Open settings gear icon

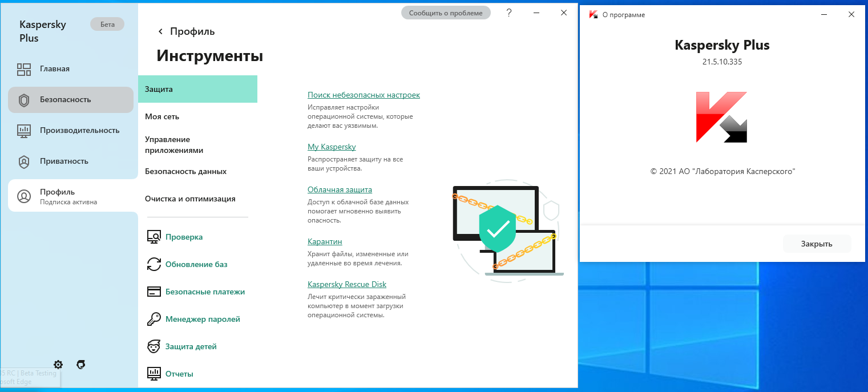pyautogui.click(x=58, y=364)
